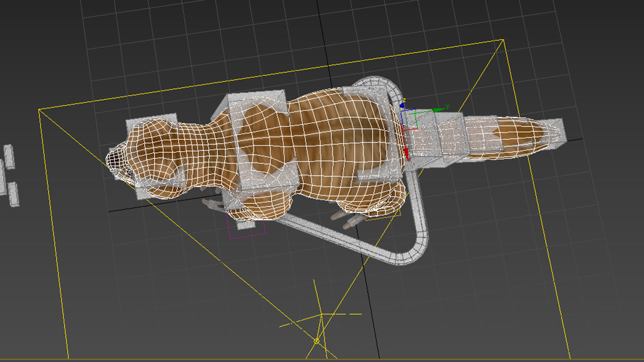Select the blue Z-axis handle of the transform gizmo
Image resolution: width=644 pixels, height=362 pixels.
(x=402, y=106)
